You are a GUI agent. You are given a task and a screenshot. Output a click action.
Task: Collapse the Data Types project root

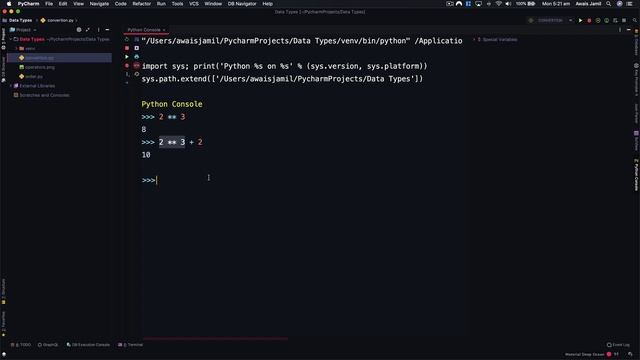pyautogui.click(x=11, y=39)
